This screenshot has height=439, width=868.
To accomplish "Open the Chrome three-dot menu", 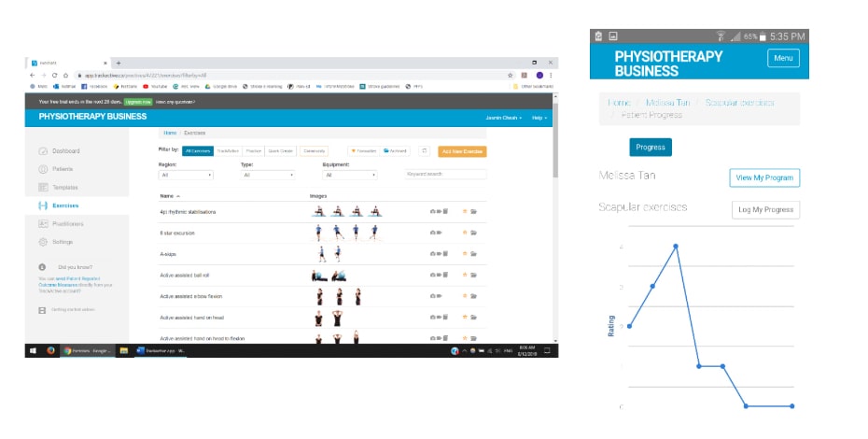I will pyautogui.click(x=551, y=75).
